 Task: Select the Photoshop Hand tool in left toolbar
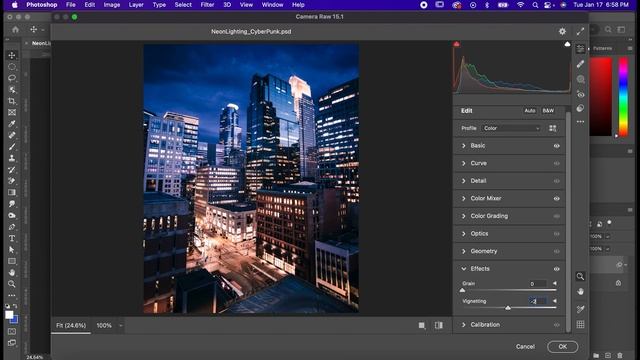(12, 272)
